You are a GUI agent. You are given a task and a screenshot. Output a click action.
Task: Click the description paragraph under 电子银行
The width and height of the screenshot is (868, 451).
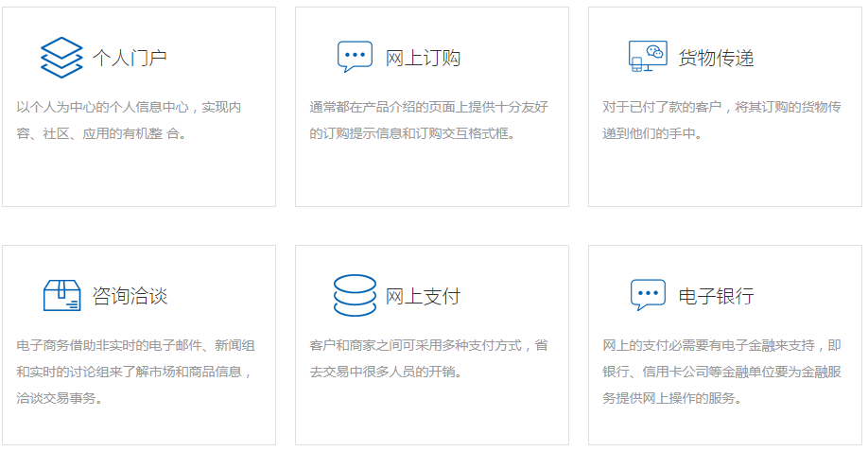point(720,372)
